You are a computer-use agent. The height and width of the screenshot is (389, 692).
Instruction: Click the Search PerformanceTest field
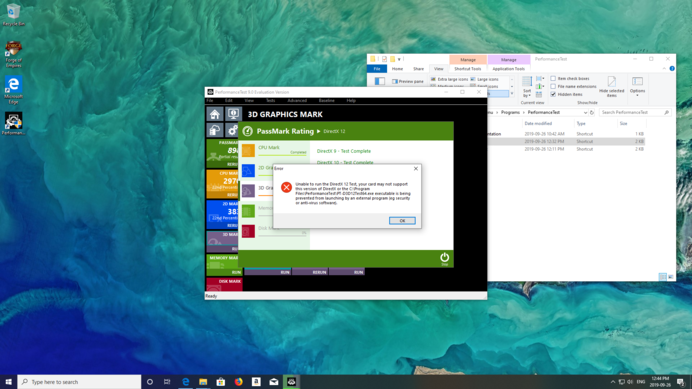click(x=636, y=113)
